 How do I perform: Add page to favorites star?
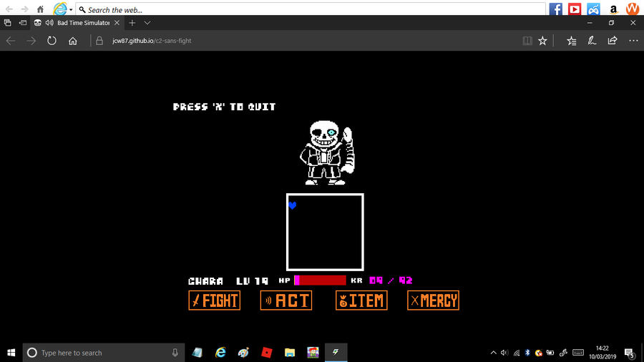point(542,41)
